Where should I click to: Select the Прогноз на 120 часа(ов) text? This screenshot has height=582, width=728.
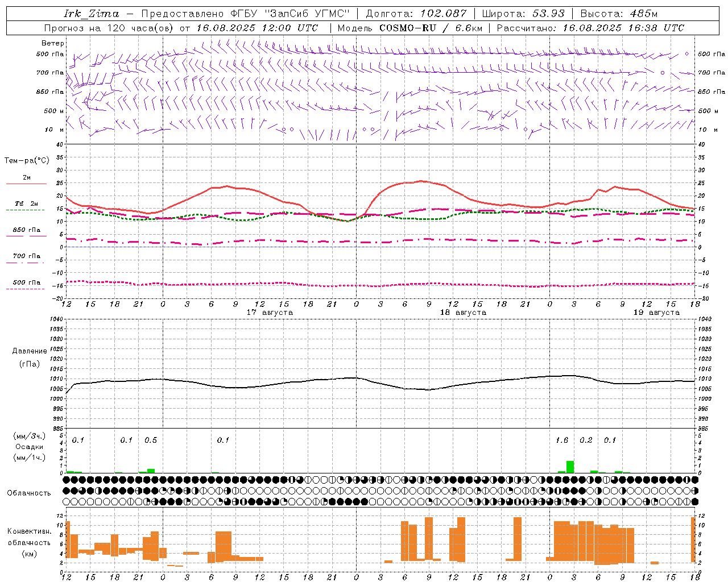click(109, 28)
